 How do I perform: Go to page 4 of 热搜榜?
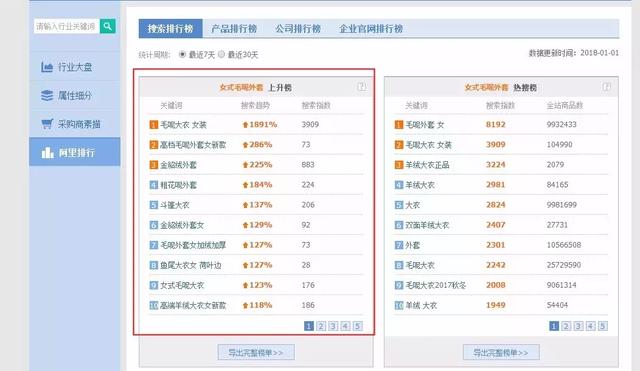pyautogui.click(x=591, y=326)
